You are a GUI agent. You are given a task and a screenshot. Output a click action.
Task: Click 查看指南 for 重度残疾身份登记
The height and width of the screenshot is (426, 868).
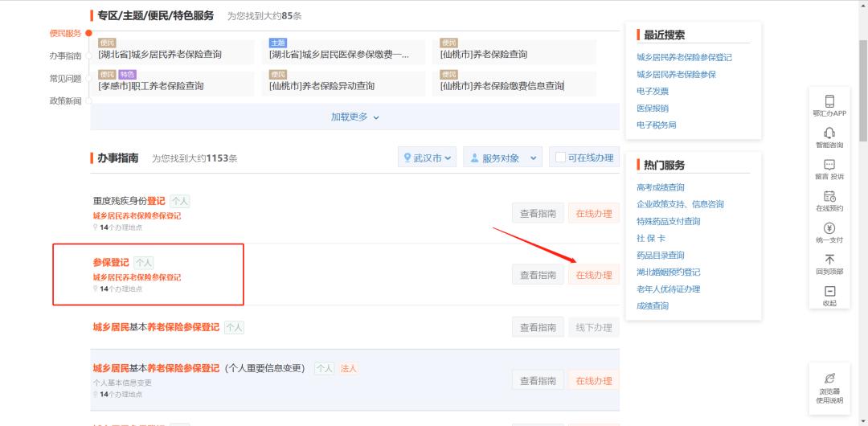click(538, 213)
